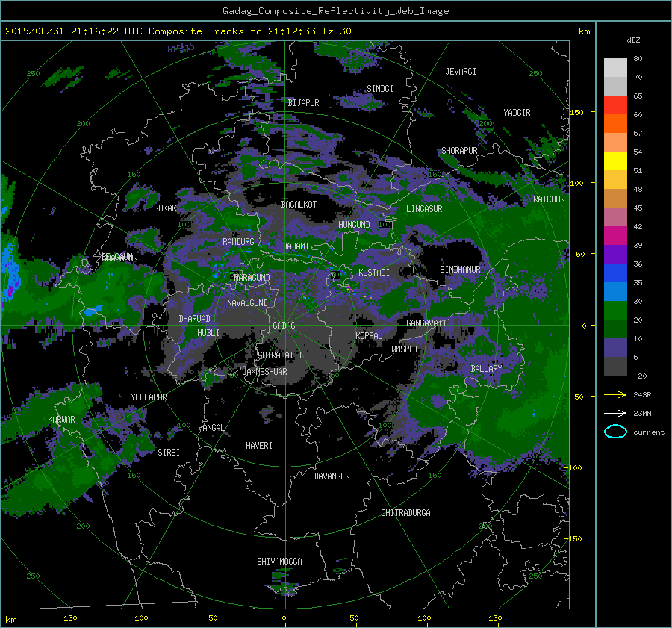672x628 pixels.
Task: Click the HUBLI city label
Action: click(x=208, y=333)
